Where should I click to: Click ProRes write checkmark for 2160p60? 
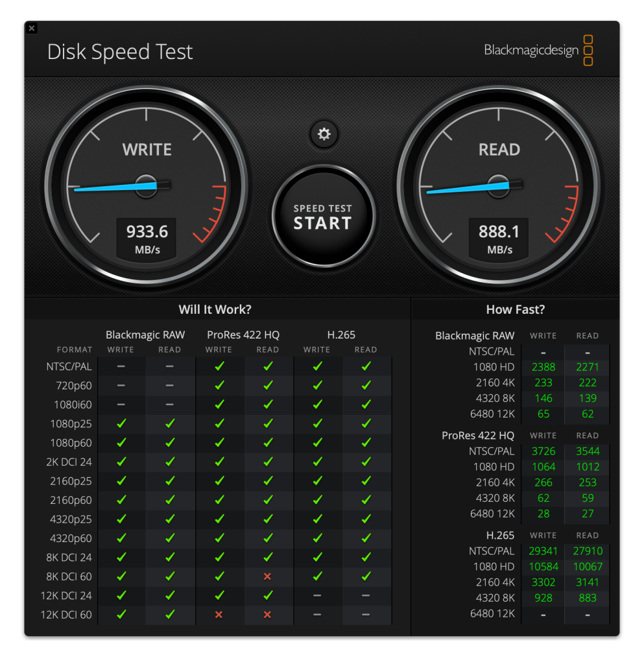(x=219, y=500)
